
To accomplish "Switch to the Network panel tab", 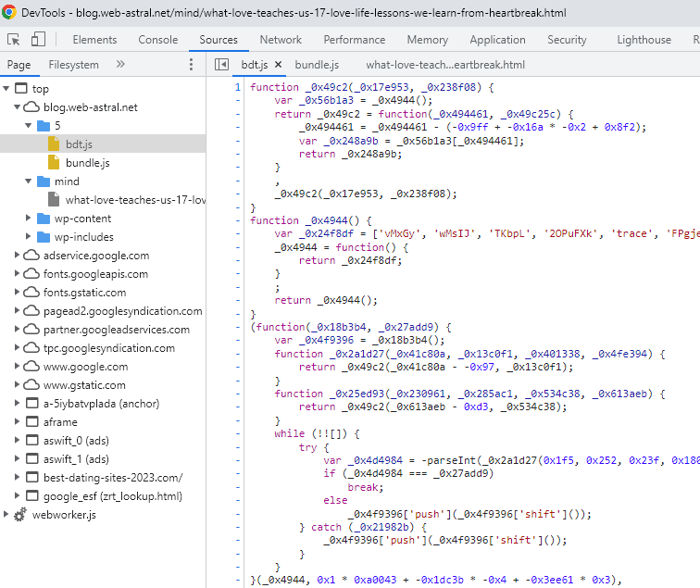I will coord(281,40).
